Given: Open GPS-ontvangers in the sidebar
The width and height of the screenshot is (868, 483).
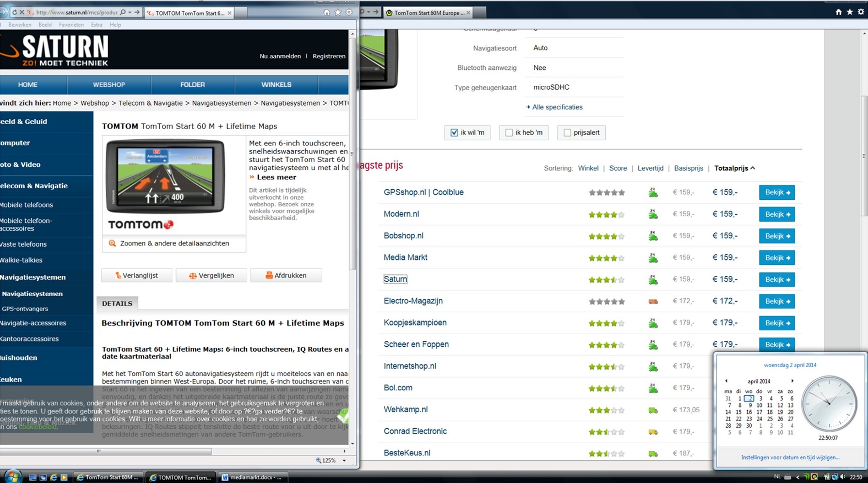Looking at the screenshot, I should pos(25,308).
